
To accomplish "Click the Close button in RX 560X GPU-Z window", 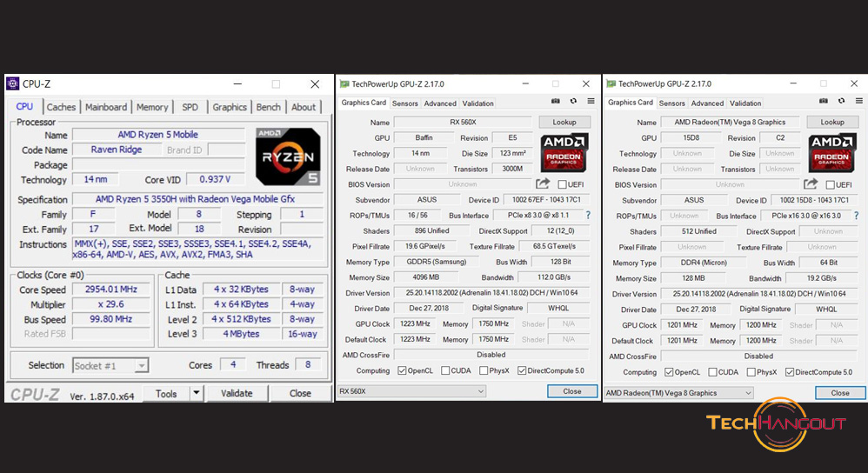I will pos(571,391).
